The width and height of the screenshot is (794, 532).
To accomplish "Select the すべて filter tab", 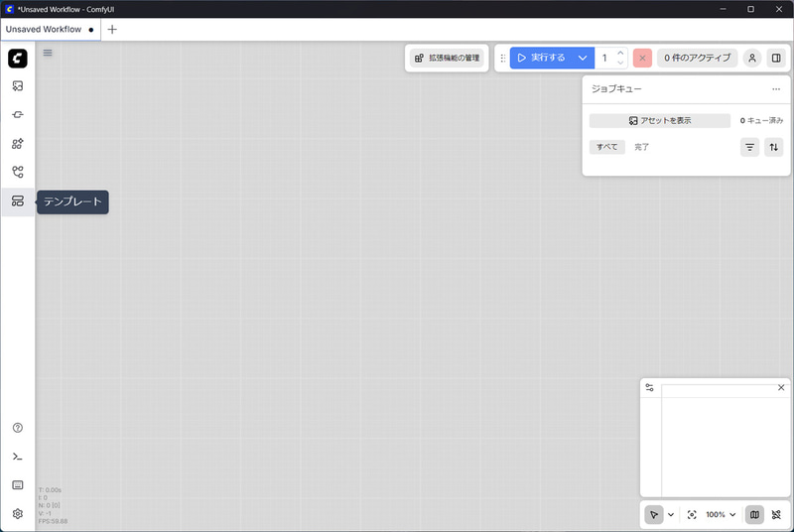I will (607, 147).
